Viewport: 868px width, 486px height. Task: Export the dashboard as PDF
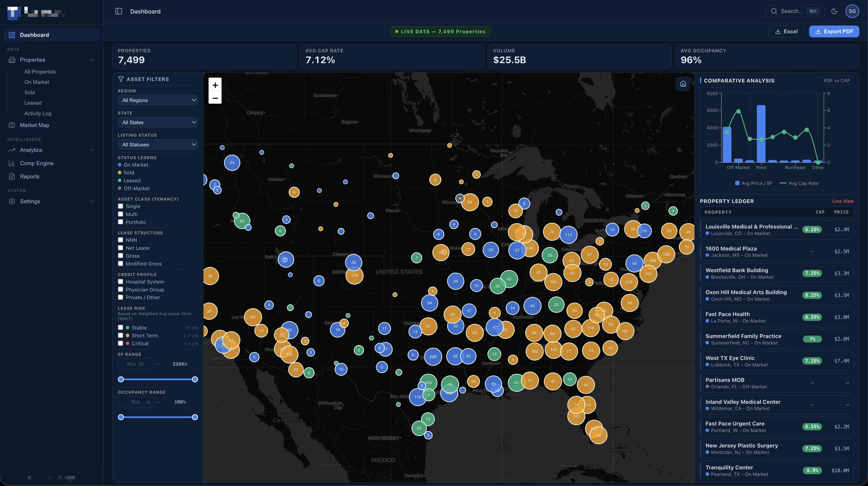(834, 31)
